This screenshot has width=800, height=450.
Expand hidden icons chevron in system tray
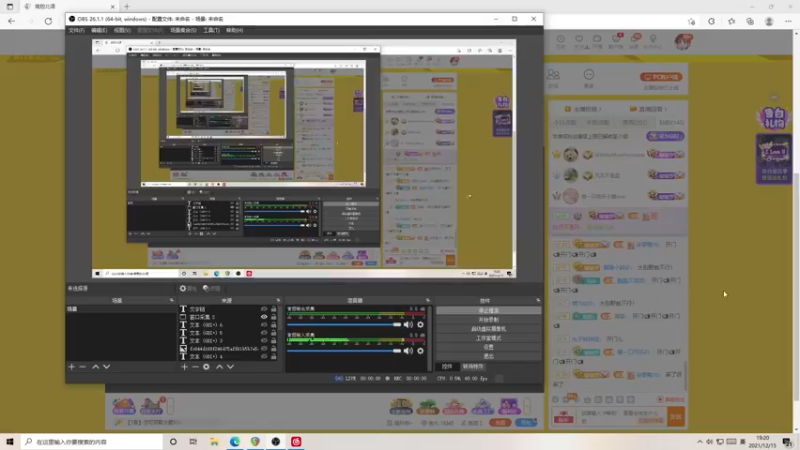click(699, 442)
